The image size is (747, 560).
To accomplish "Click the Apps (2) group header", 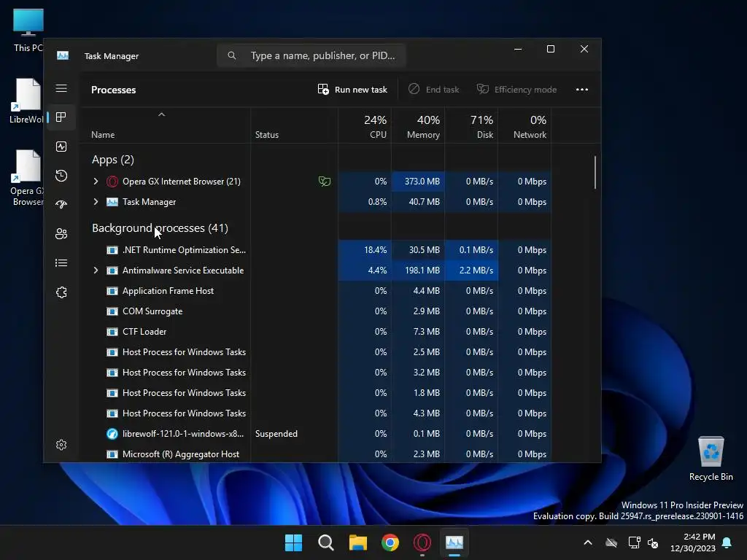I will [x=113, y=160].
